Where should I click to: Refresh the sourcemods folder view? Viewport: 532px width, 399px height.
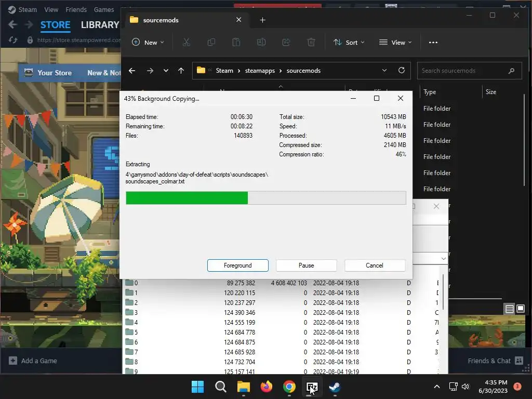[x=402, y=70]
